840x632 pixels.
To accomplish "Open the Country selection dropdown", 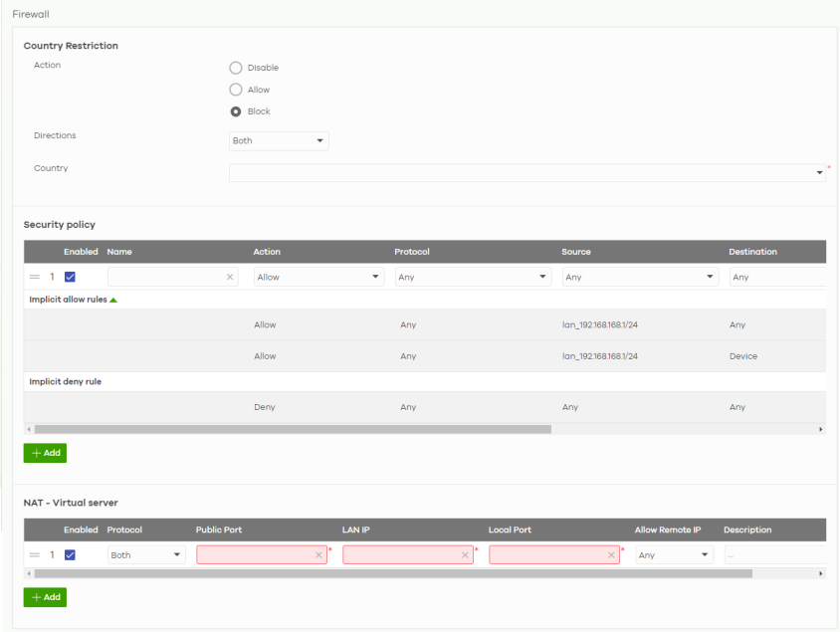I will pyautogui.click(x=527, y=173).
